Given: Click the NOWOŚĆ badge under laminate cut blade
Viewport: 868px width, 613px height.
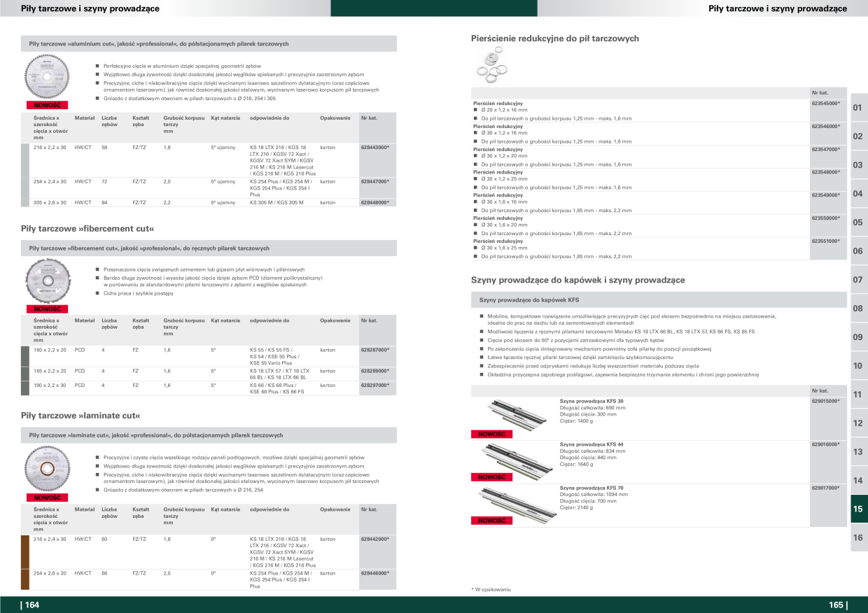Looking at the screenshot, I should click(x=47, y=498).
